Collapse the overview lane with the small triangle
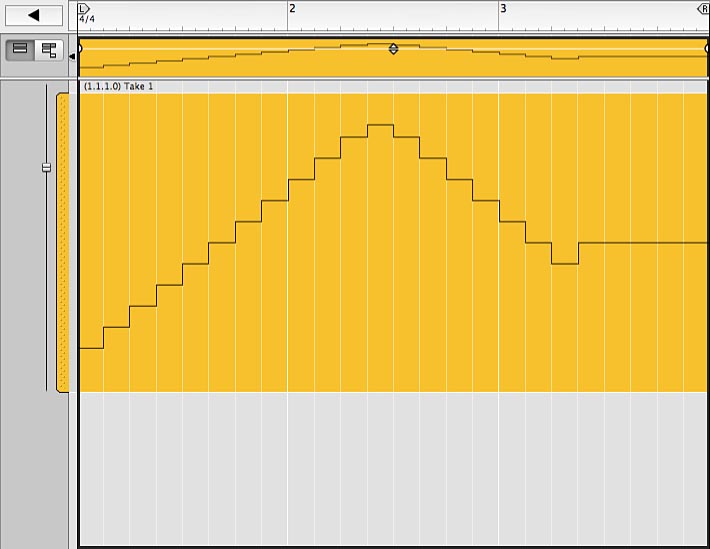The height and width of the screenshot is (549, 710). coord(71,57)
